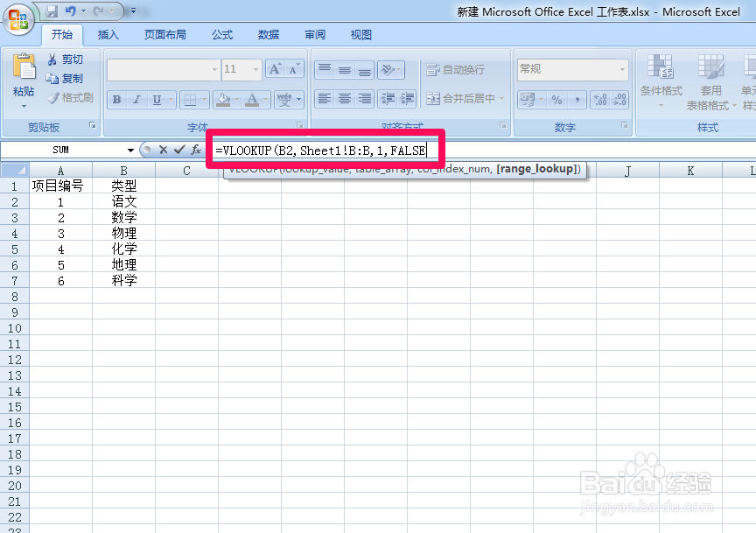Increase decimal places
Image resolution: width=756 pixels, height=533 pixels.
600,100
